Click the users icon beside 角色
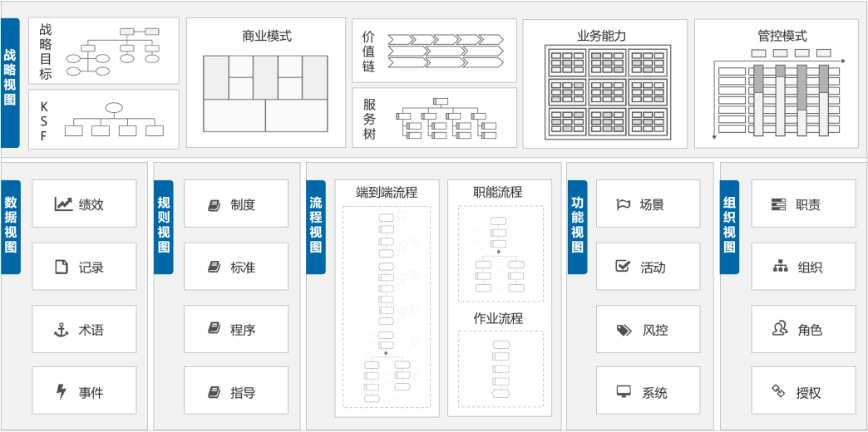Screen dimensions: 868x432 tap(780, 328)
